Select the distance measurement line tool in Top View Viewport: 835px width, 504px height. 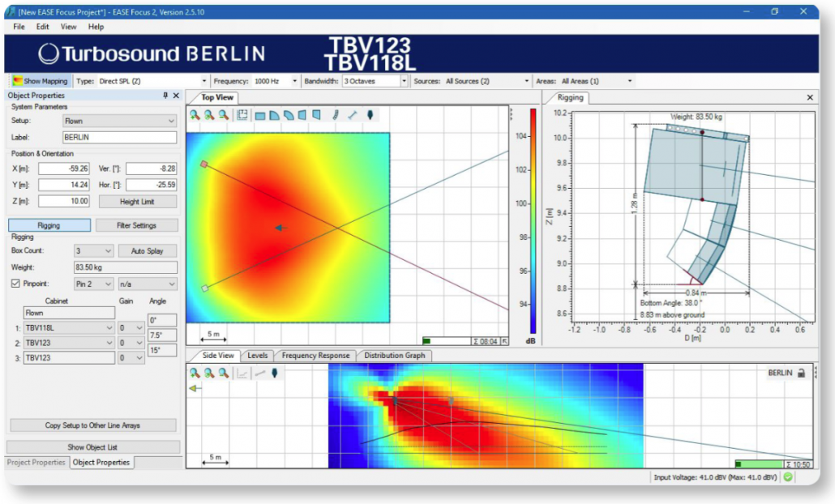pos(352,115)
